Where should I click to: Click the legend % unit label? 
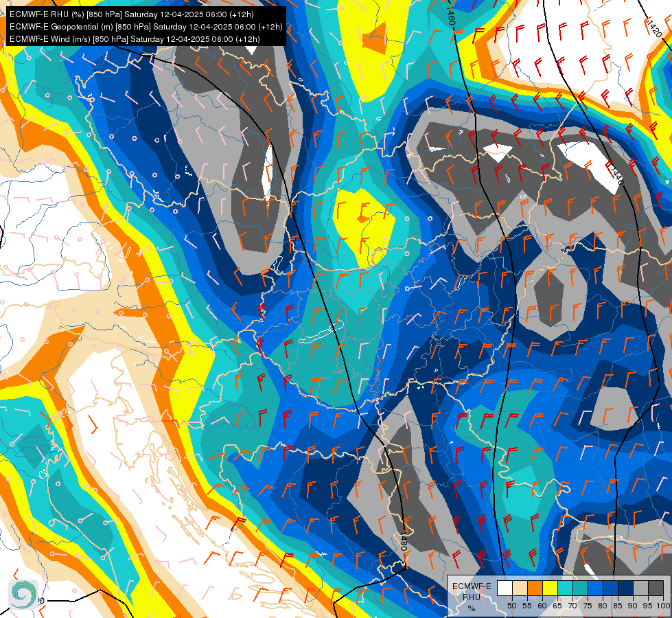point(472,608)
